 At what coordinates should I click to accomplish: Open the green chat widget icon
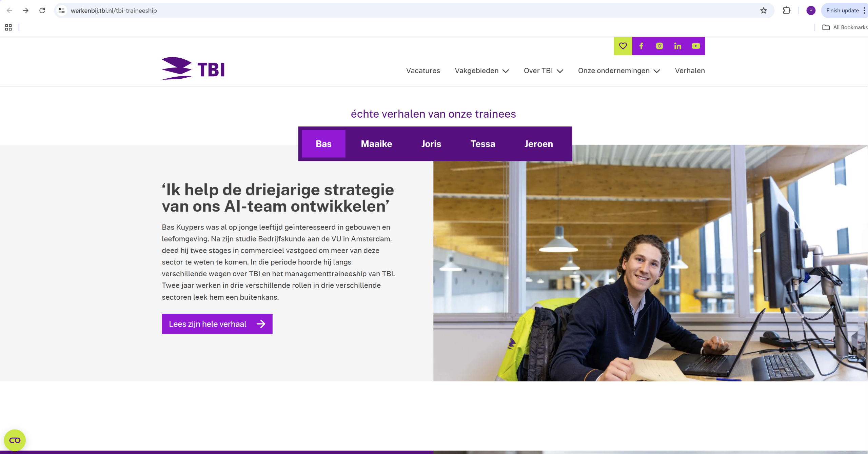(15, 440)
